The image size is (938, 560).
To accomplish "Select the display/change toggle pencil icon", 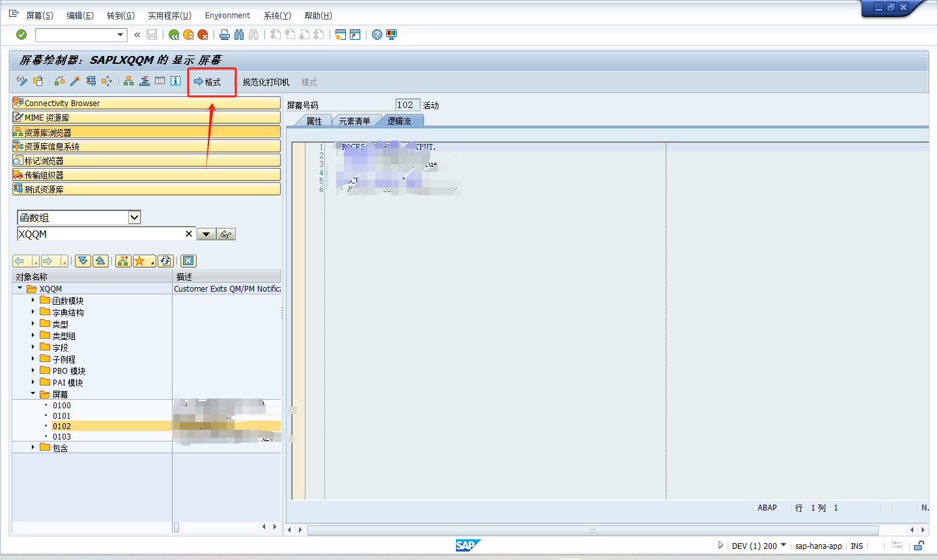I will (21, 81).
